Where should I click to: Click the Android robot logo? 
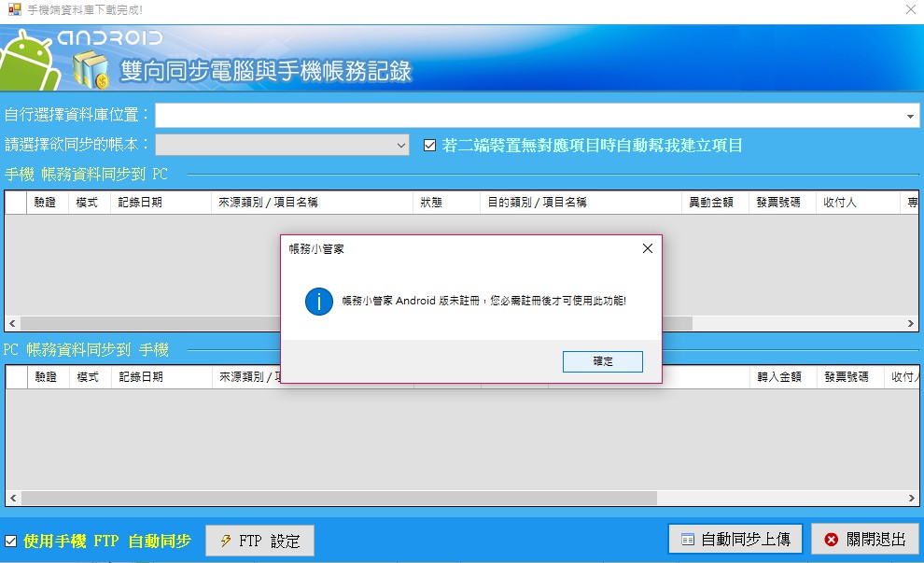click(x=30, y=61)
